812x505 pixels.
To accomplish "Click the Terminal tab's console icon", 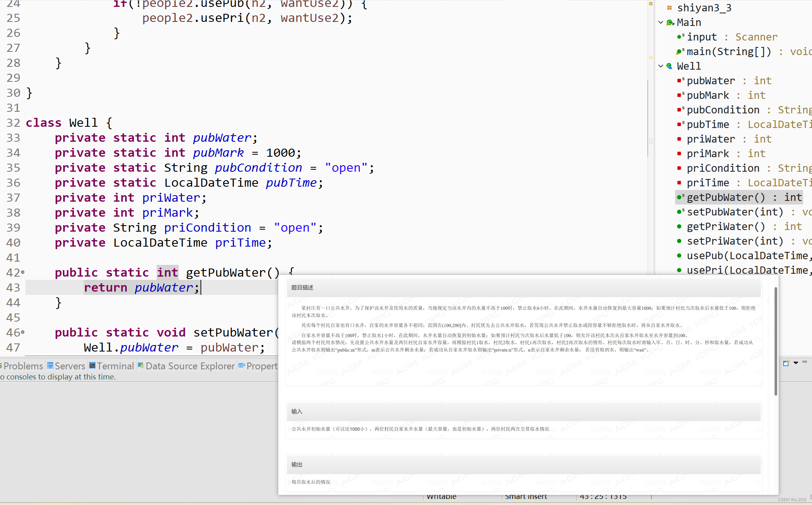I will coord(93,366).
